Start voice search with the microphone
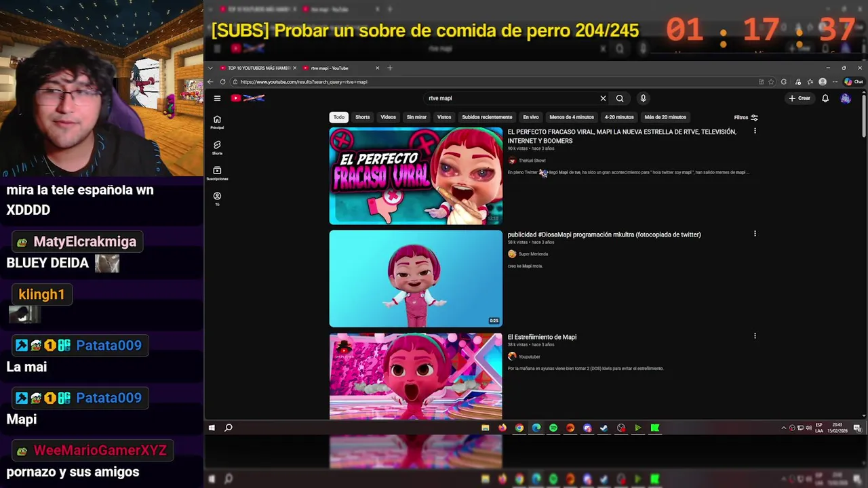This screenshot has height=488, width=868. pyautogui.click(x=643, y=98)
